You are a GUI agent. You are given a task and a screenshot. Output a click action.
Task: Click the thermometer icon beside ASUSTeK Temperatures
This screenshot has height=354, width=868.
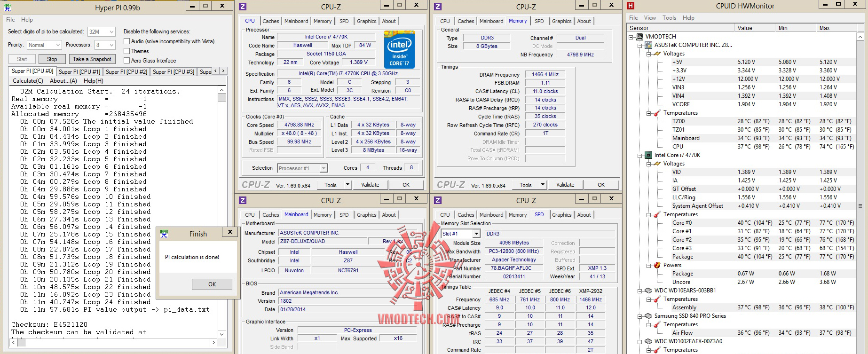[x=657, y=113]
